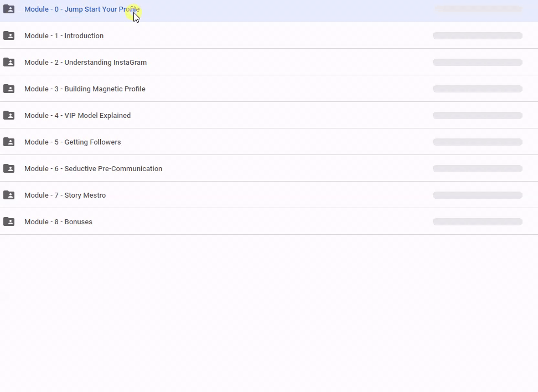Select the 'Module - 7 - Story Mestro' name
Viewport: 538px width, 392px height.
point(65,195)
